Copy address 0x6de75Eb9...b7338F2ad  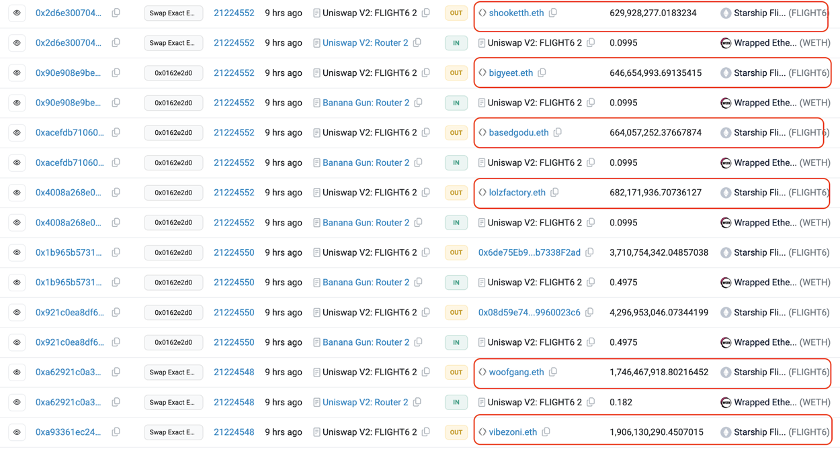[x=589, y=252]
